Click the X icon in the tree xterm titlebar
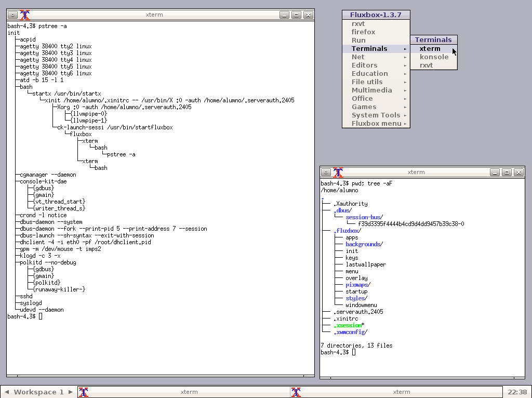Viewport: 532px width, 398px height. click(x=338, y=172)
